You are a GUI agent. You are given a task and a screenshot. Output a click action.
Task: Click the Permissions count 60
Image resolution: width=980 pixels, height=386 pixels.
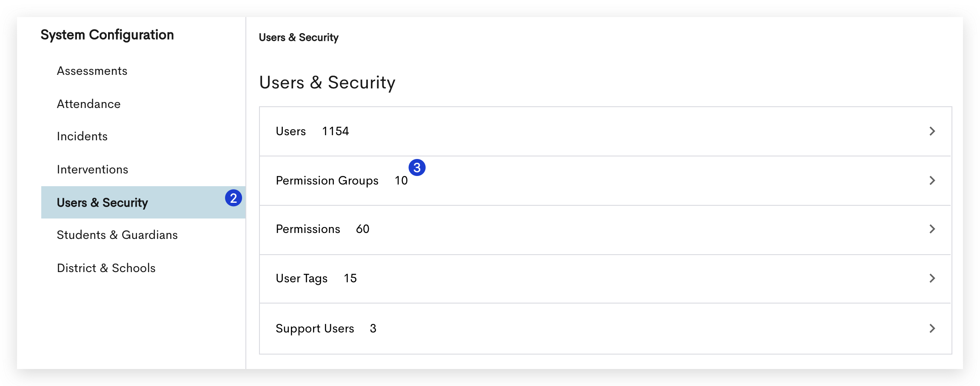click(x=362, y=229)
